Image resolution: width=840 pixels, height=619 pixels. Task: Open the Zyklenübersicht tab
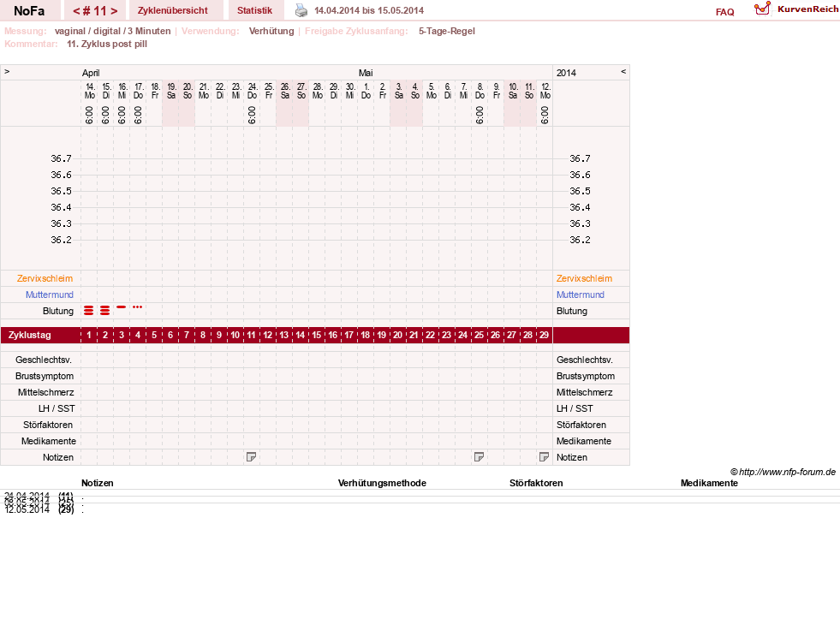click(x=172, y=10)
